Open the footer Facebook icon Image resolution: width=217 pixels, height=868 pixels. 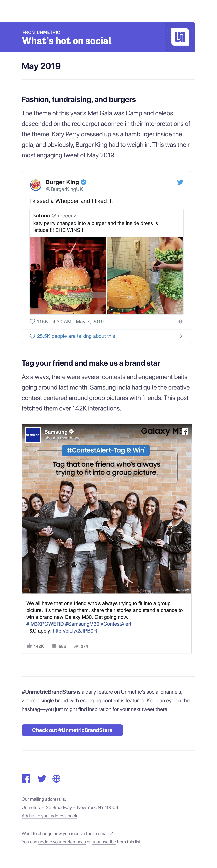point(26,779)
